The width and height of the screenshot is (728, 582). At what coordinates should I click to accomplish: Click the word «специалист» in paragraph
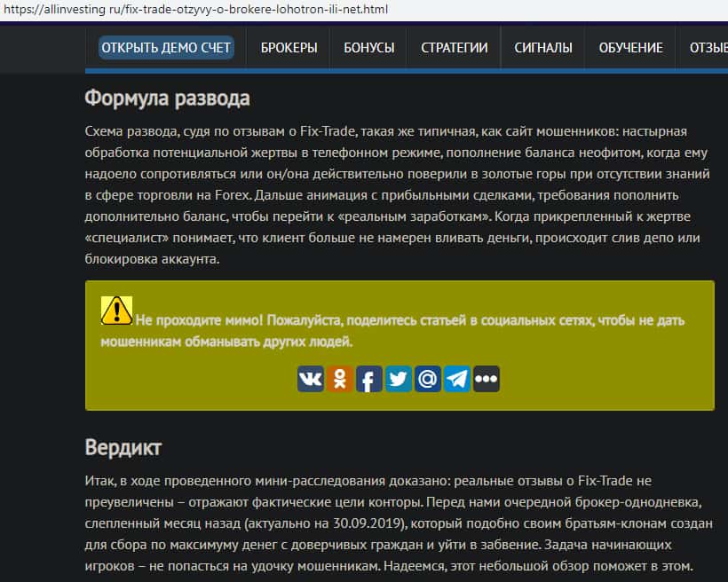(127, 238)
